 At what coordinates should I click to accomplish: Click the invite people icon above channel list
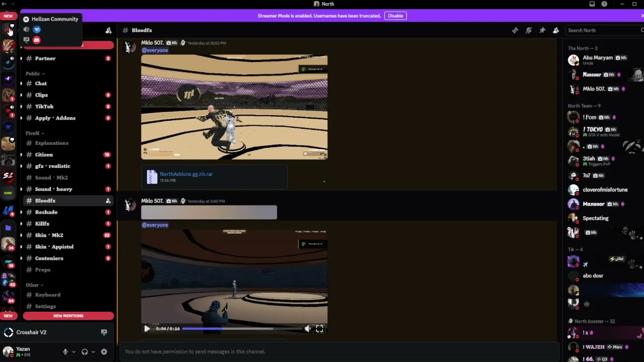pyautogui.click(x=108, y=30)
